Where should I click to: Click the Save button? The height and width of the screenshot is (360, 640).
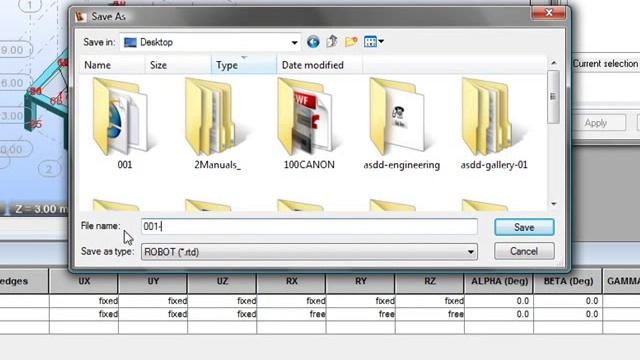[x=524, y=227]
